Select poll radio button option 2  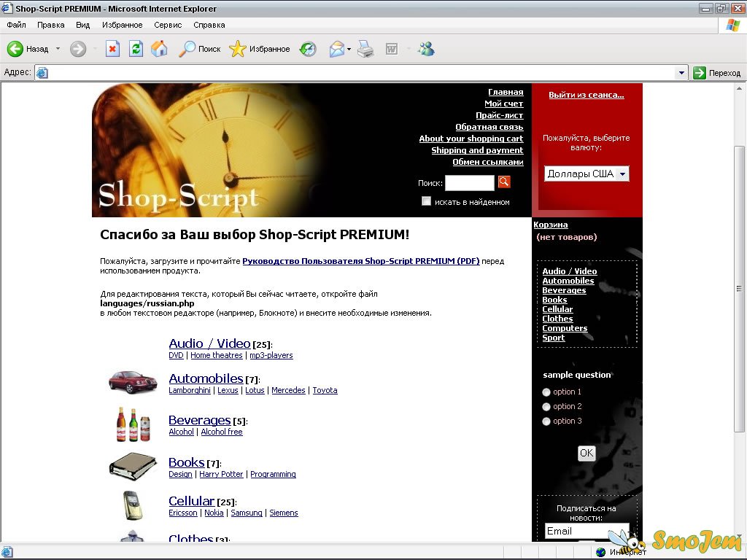pyautogui.click(x=546, y=407)
